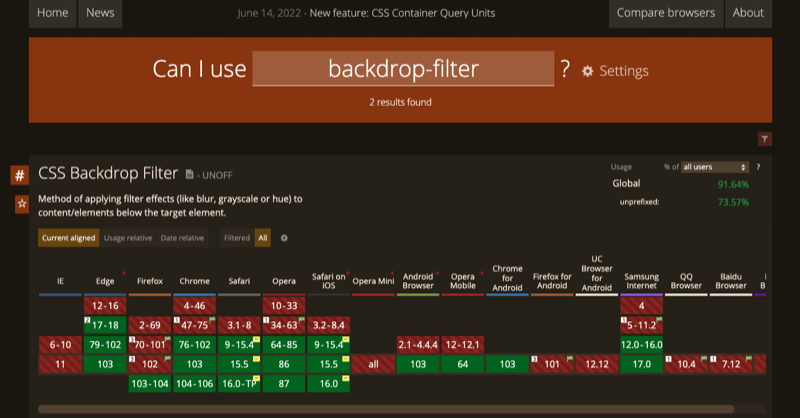Open the 'all users' usage dropdown
Screen dimensions: 800x418
pyautogui.click(x=714, y=166)
